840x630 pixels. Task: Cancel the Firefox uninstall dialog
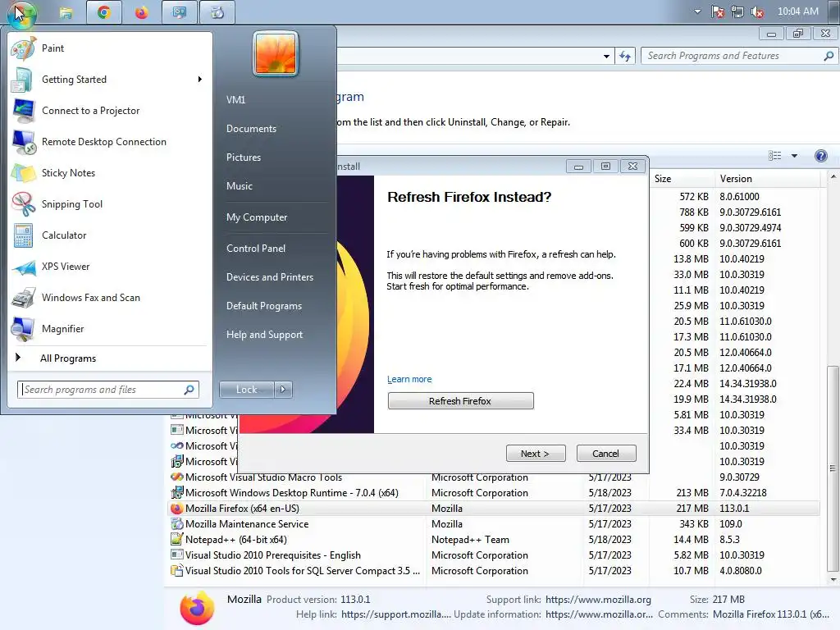coord(606,453)
